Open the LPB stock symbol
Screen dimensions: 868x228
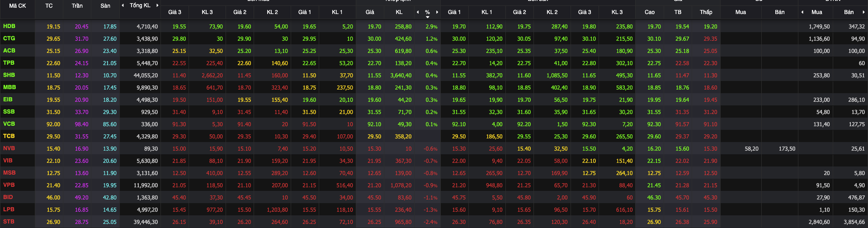click(x=9, y=209)
